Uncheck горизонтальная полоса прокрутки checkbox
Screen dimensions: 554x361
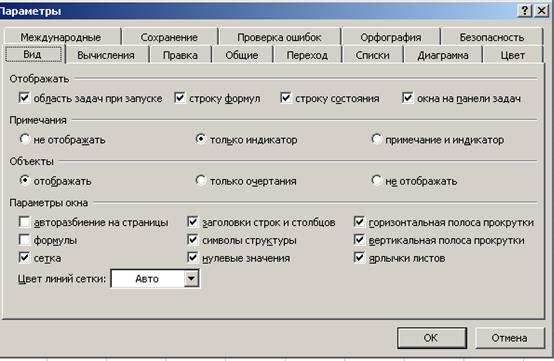coord(359,222)
